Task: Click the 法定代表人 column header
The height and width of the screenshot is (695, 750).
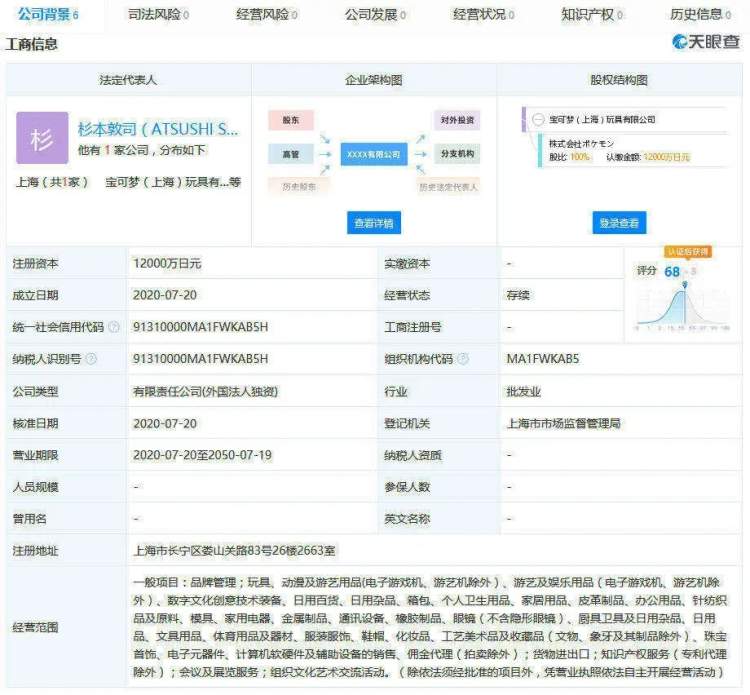Action: [x=128, y=80]
